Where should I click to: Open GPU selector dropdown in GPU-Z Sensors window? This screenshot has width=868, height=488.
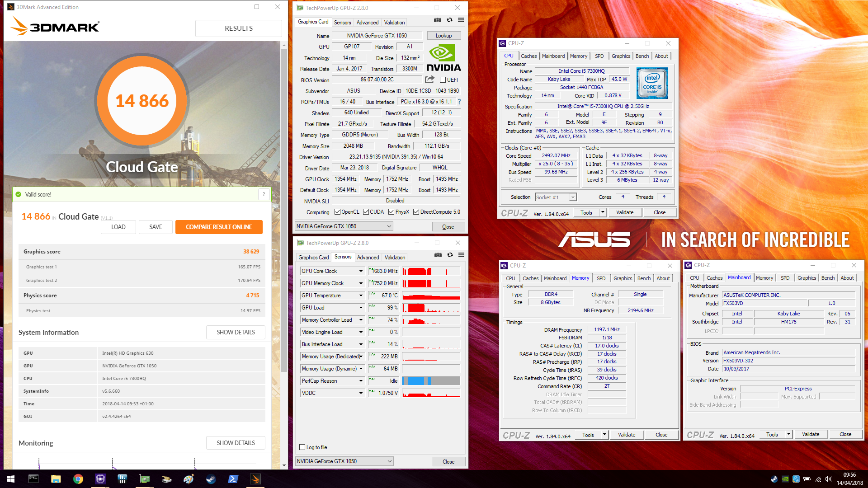pyautogui.click(x=344, y=461)
